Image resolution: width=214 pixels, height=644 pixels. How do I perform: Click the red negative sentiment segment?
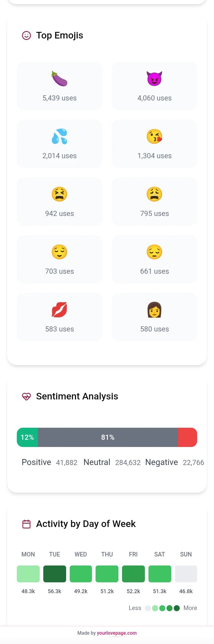pyautogui.click(x=188, y=437)
